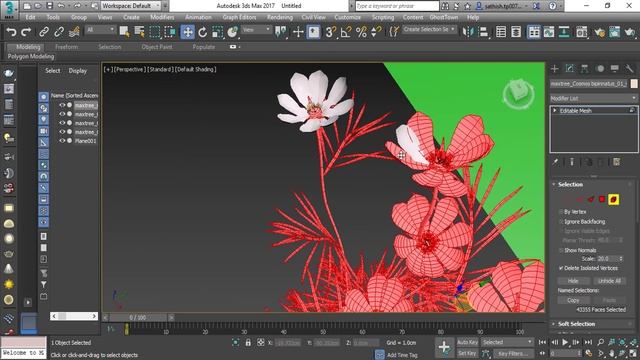Screen dimensions: 640x360
Task: Activate the Select Object tool
Action: click(124, 32)
